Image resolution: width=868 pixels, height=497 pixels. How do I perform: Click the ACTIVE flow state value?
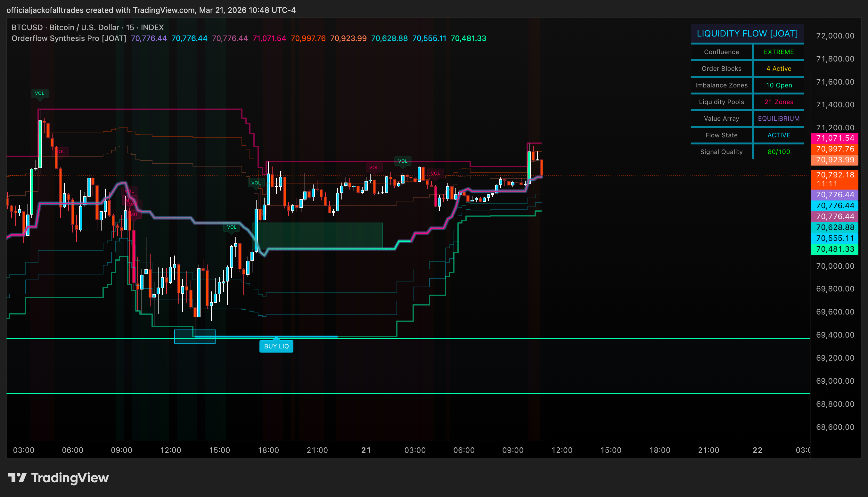pyautogui.click(x=779, y=135)
